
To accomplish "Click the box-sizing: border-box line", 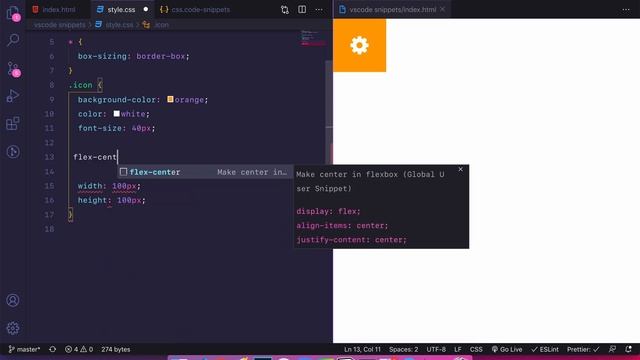I will tap(134, 56).
